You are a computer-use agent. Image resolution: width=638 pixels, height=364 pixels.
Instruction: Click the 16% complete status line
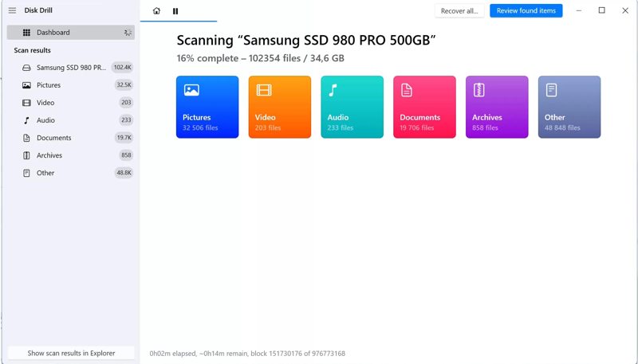click(x=261, y=58)
